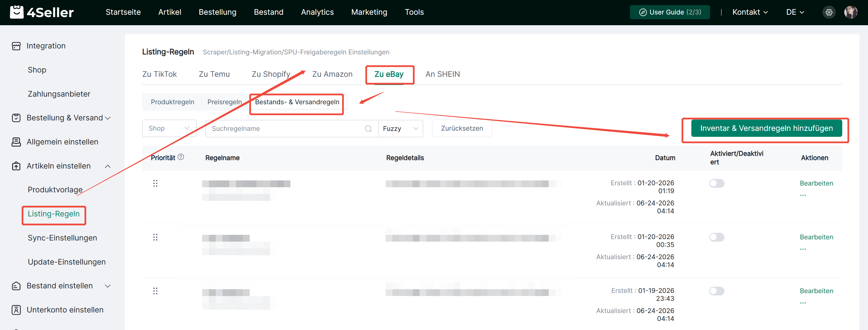Switch to the Zu Shopify tab
Screen dimensions: 868x330
pyautogui.click(x=271, y=74)
